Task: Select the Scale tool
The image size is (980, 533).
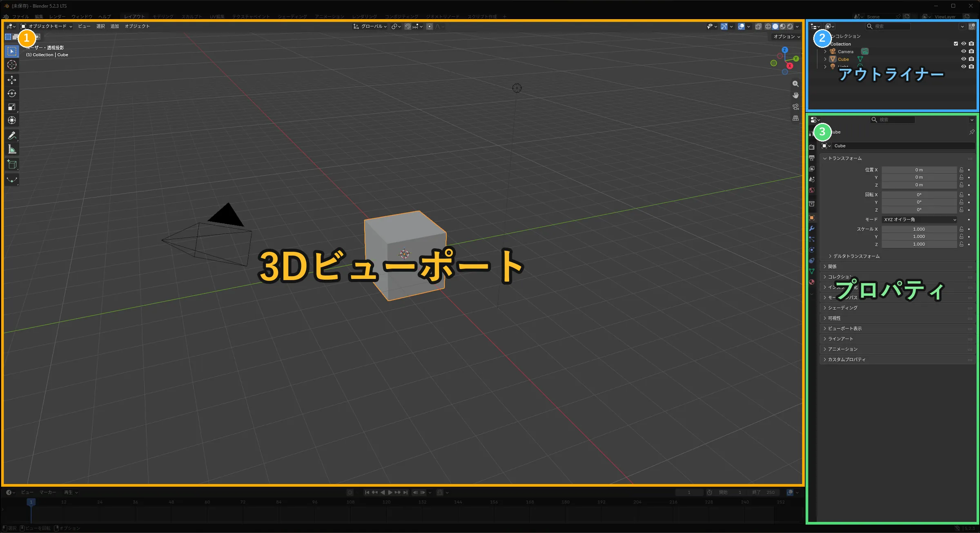Action: point(12,107)
